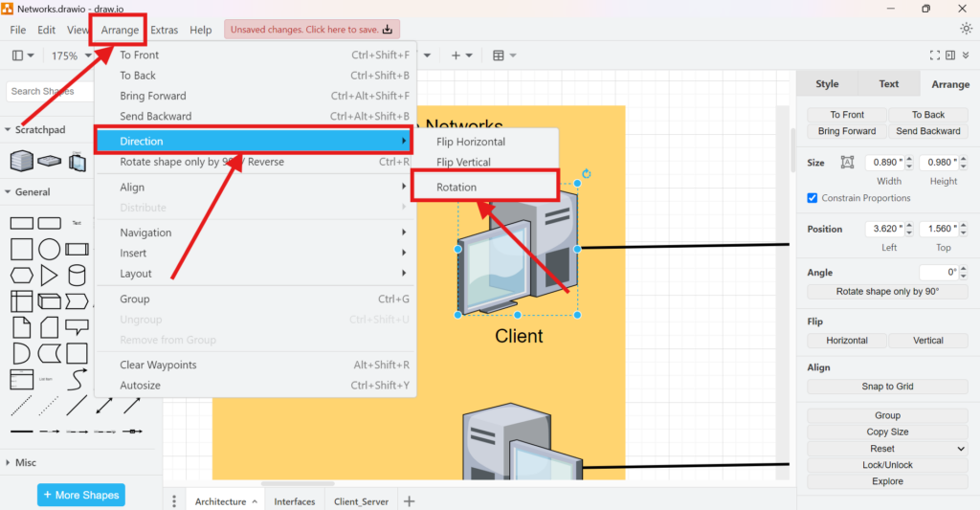Open the table dropdown in toolbar
Image resolution: width=980 pixels, height=510 pixels.
[503, 55]
